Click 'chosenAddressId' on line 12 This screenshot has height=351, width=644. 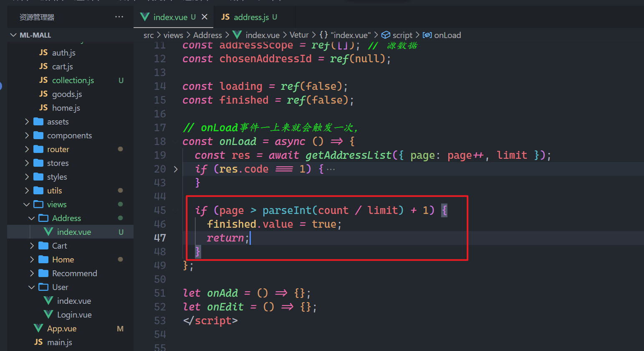click(265, 59)
